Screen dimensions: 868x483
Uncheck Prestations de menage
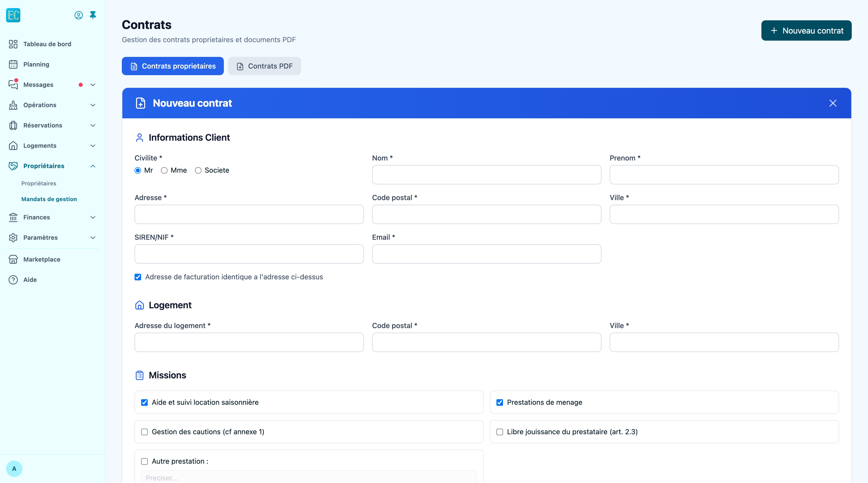(x=500, y=402)
